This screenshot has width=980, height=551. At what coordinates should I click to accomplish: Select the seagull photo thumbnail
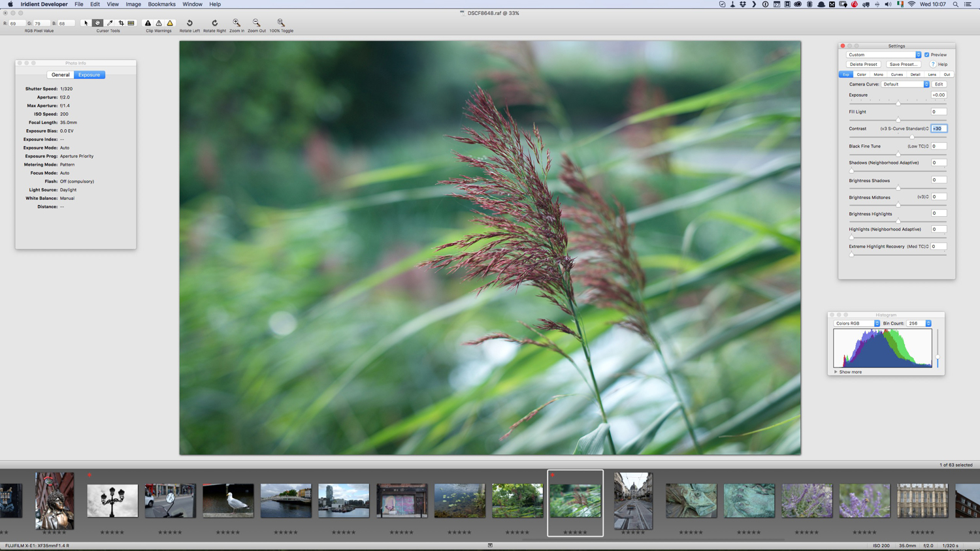(x=228, y=501)
